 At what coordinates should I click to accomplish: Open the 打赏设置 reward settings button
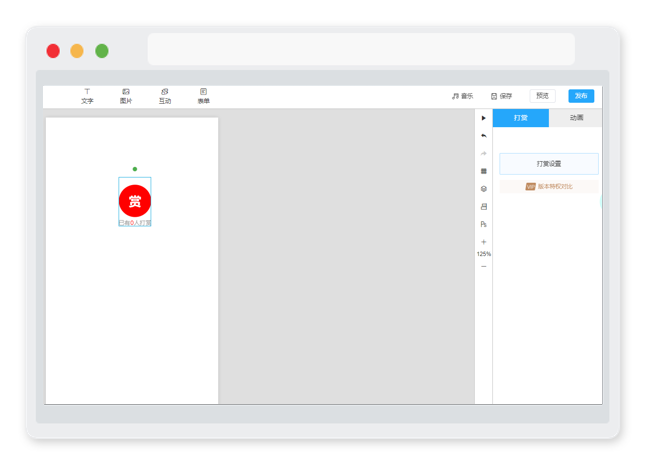coord(549,164)
